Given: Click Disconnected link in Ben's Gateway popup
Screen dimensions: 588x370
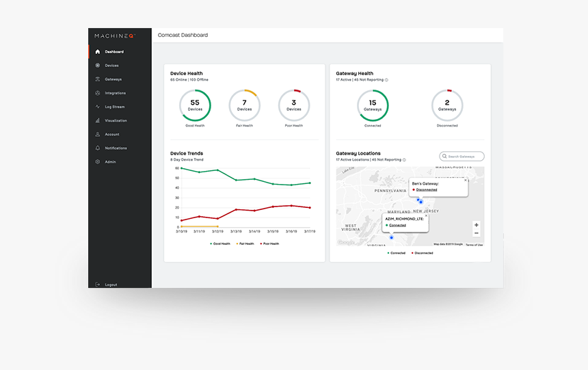Looking at the screenshot, I should tap(426, 189).
